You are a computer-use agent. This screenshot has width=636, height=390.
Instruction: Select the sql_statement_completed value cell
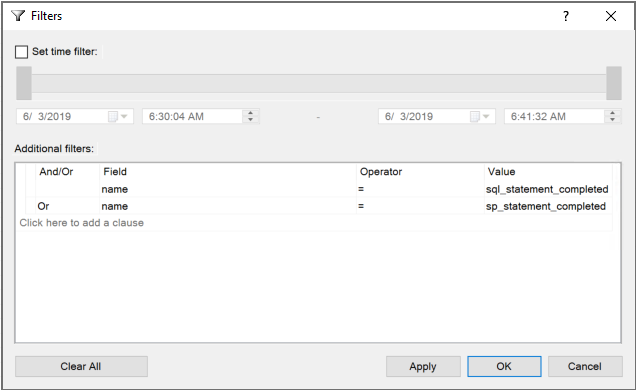click(548, 189)
